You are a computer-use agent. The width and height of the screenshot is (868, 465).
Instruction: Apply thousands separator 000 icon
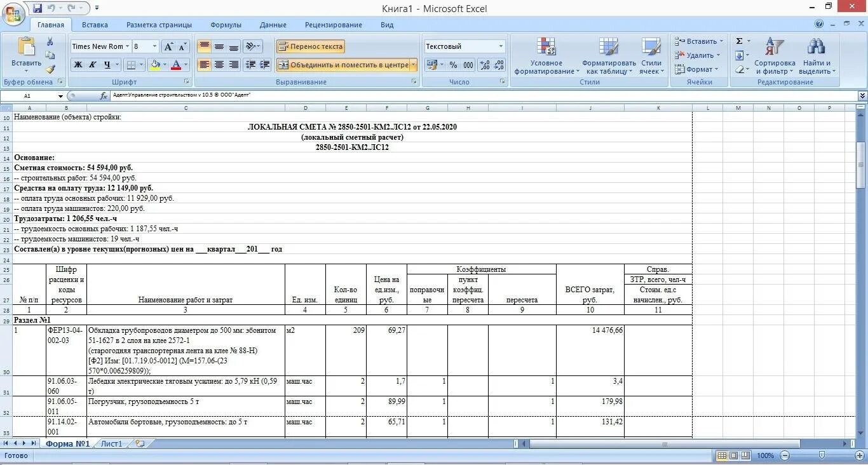click(468, 65)
